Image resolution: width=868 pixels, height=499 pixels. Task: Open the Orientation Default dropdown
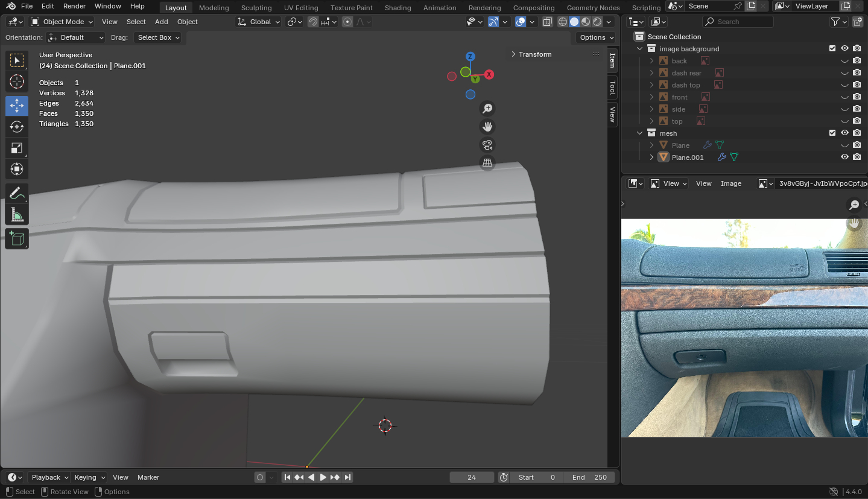(75, 37)
